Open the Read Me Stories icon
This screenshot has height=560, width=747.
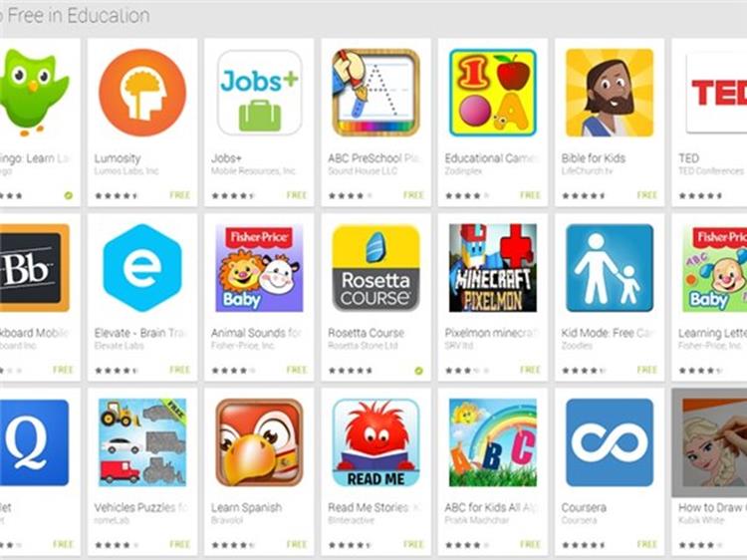pos(375,442)
